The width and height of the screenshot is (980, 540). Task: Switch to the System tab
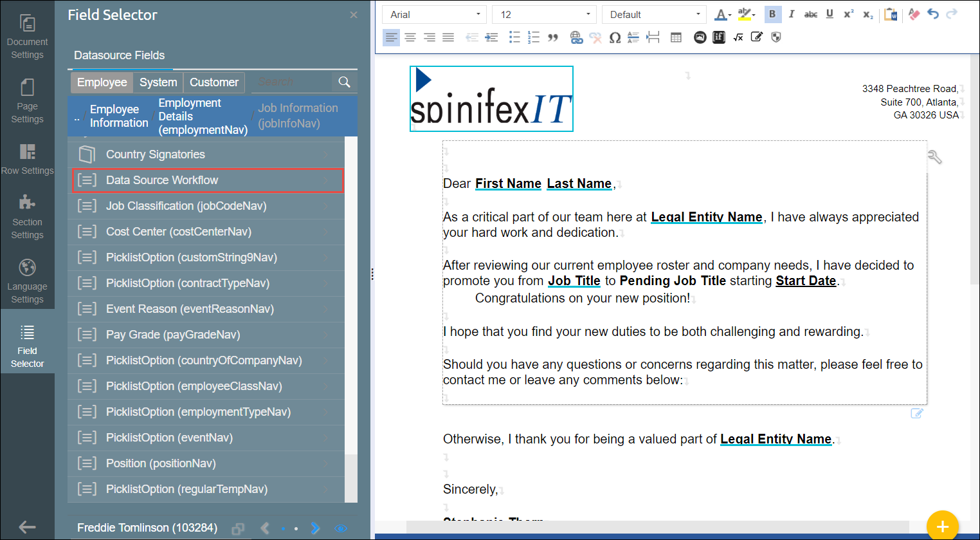click(158, 82)
